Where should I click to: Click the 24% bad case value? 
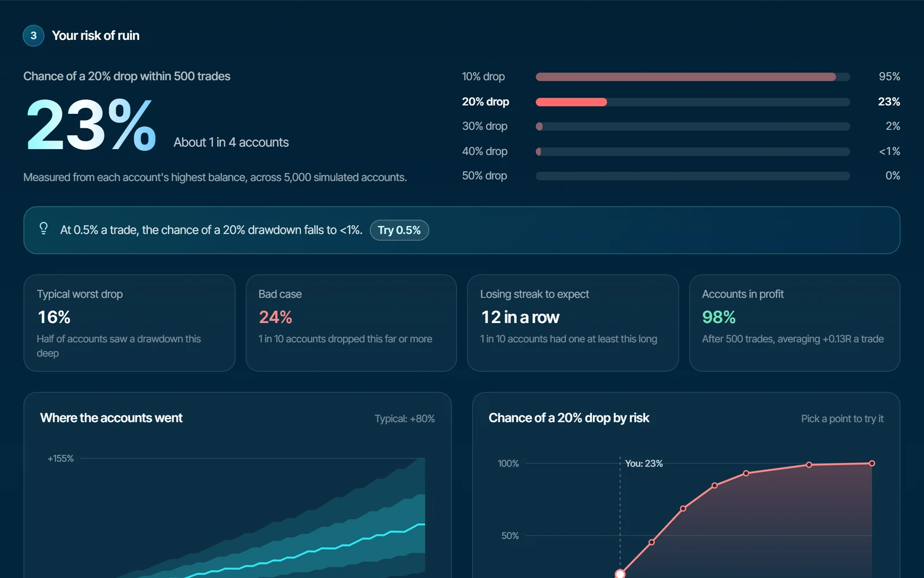(x=275, y=317)
